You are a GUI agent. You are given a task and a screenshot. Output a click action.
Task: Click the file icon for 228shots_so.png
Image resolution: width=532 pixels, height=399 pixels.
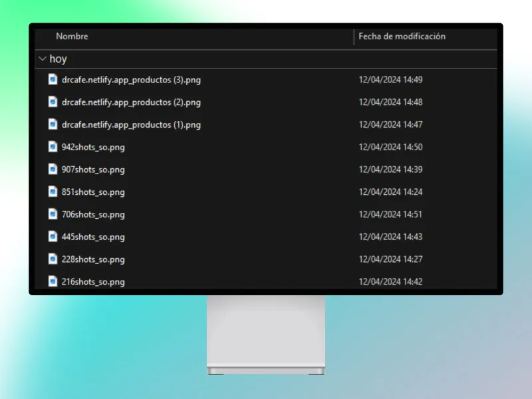[53, 259]
